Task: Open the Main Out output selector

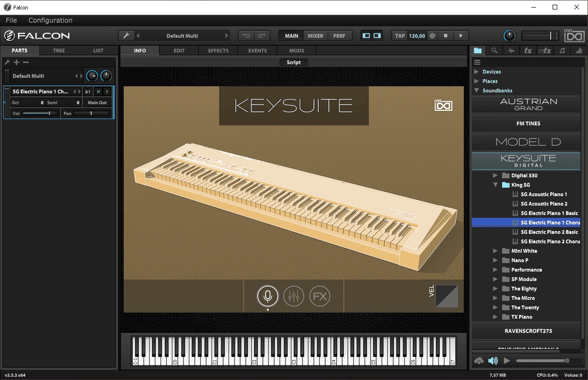Action: 98,102
